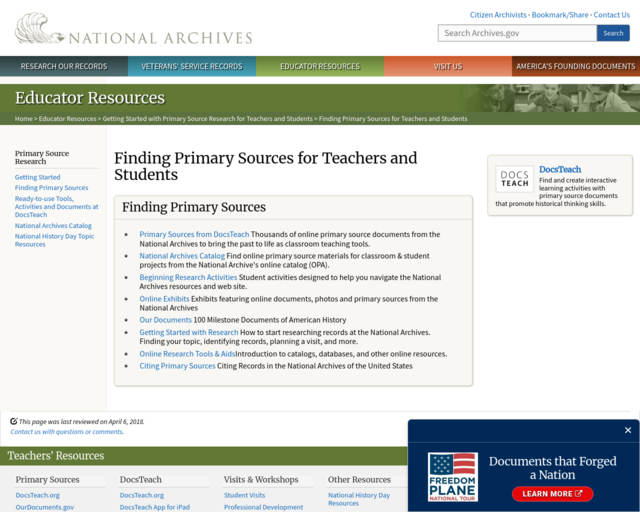Open footer OurDocuments.gov link
The width and height of the screenshot is (640, 512).
tap(45, 507)
